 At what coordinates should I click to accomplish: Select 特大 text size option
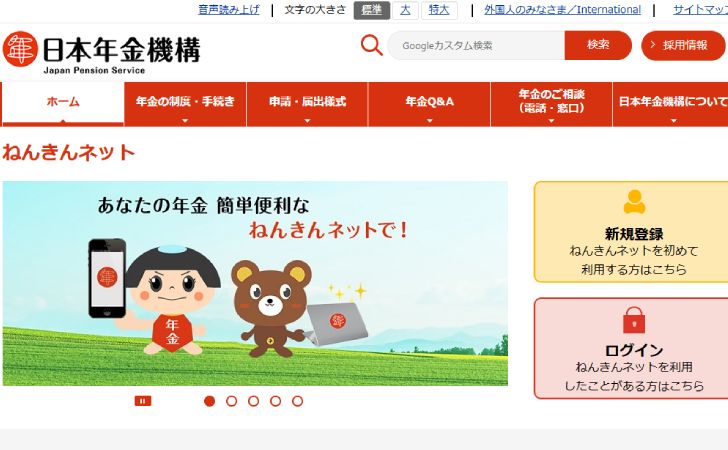439,10
